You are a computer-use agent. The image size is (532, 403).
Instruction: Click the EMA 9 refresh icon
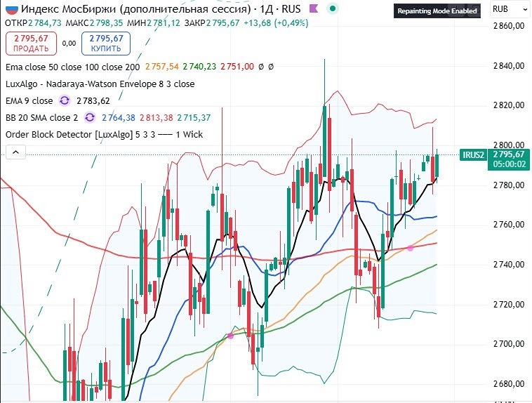pos(65,101)
